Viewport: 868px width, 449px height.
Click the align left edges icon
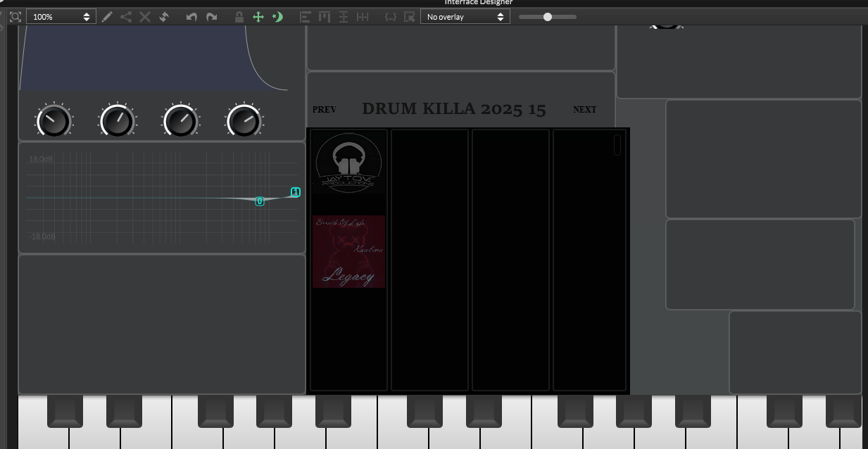pos(306,16)
